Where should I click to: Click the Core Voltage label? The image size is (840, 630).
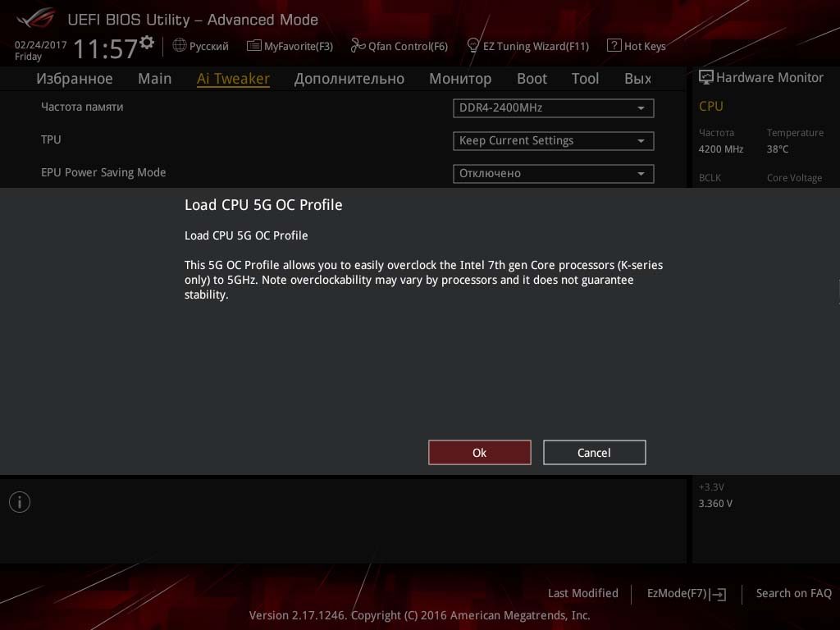pos(794,178)
